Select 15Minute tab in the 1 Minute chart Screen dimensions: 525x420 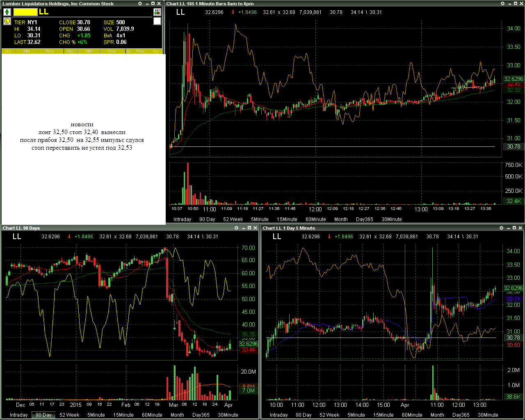click(x=287, y=219)
